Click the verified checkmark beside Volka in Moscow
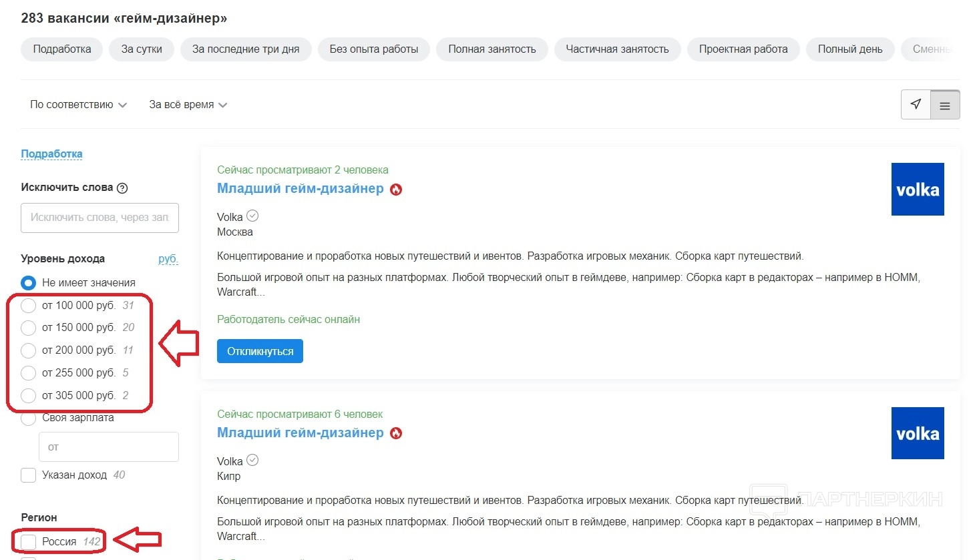Screen dimensions: 977x560 pos(252,216)
